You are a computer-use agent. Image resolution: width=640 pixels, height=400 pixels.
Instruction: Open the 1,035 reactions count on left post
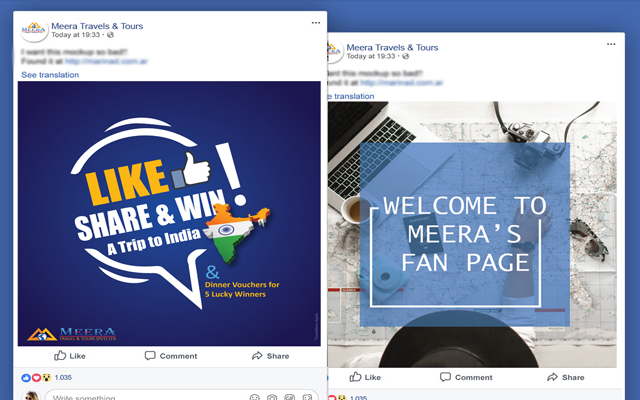pos(63,378)
